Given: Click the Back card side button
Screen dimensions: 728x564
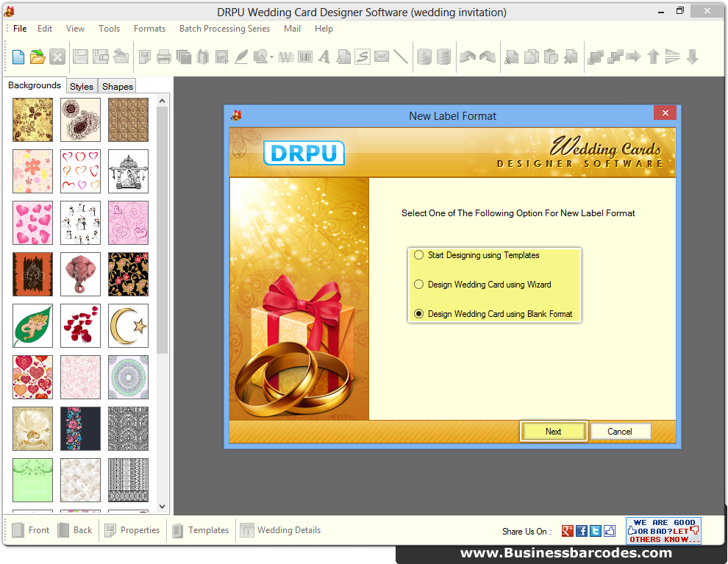Looking at the screenshot, I should pyautogui.click(x=75, y=530).
